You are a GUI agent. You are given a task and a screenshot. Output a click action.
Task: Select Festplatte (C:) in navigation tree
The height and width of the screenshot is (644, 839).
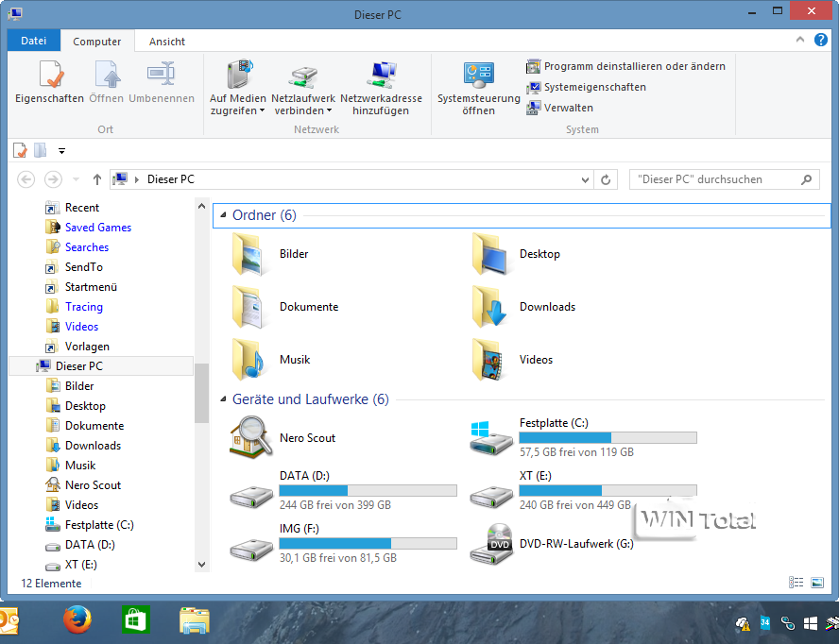click(x=90, y=525)
